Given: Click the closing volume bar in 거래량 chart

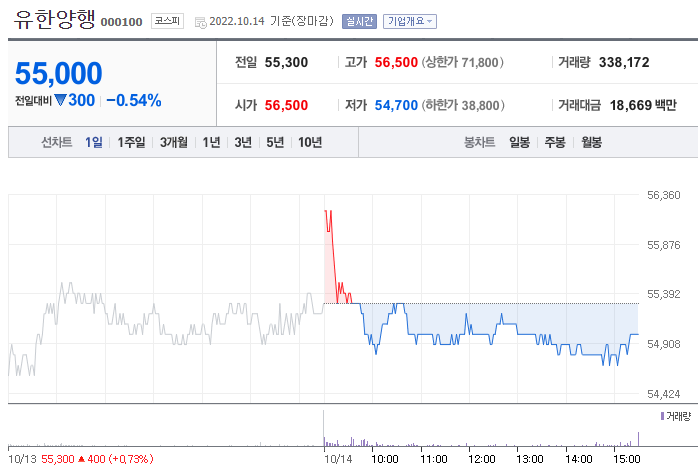Looking at the screenshot, I should (638, 439).
